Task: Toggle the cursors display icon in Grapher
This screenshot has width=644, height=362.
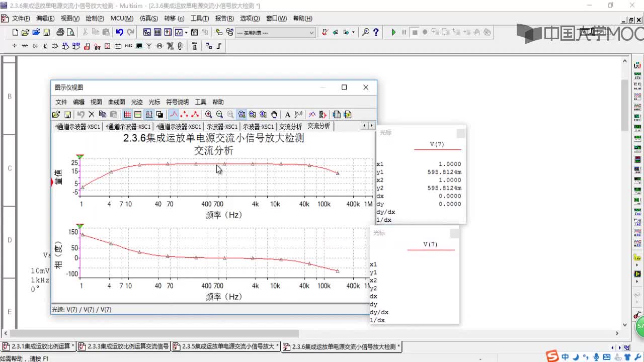Action: 149,115
